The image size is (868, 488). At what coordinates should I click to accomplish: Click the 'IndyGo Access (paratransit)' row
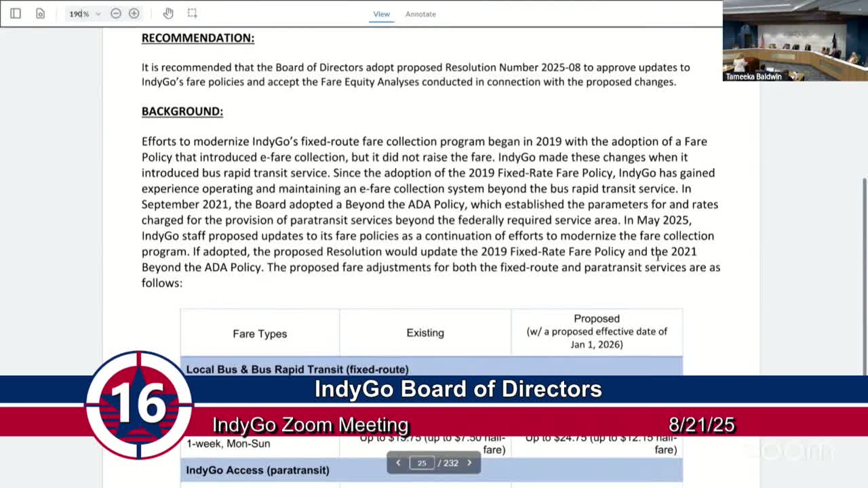431,470
